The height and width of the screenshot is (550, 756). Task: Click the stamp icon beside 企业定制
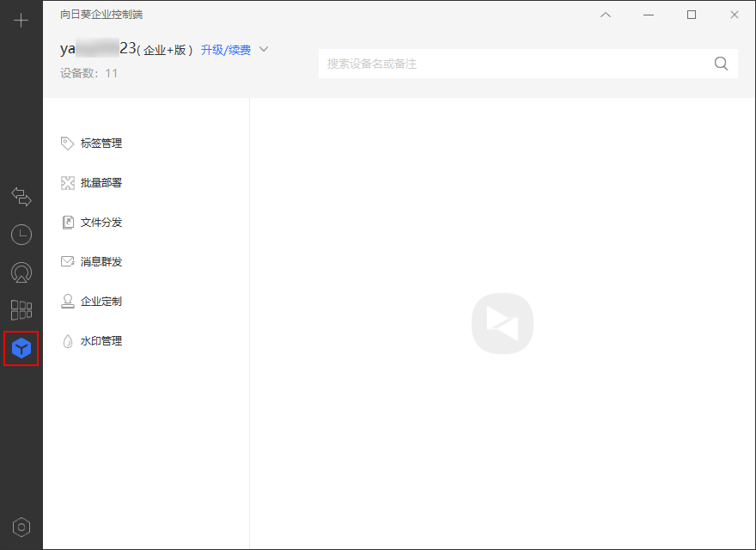click(68, 302)
